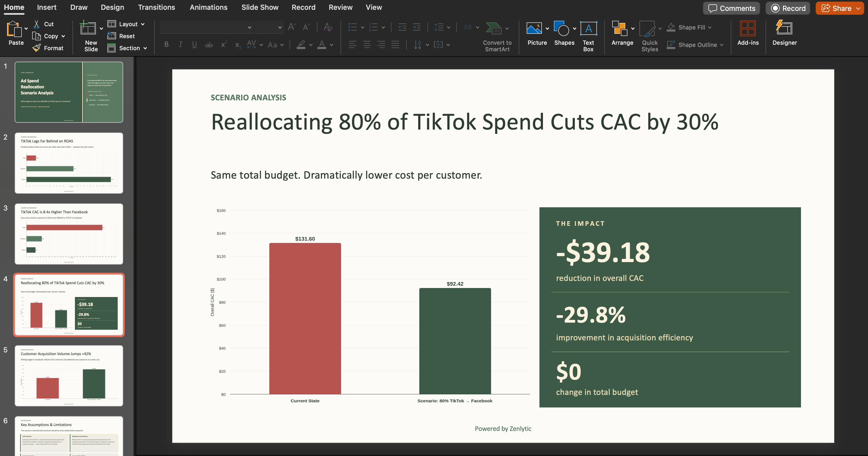
Task: Expand Shape Fill dropdown
Action: point(710,27)
